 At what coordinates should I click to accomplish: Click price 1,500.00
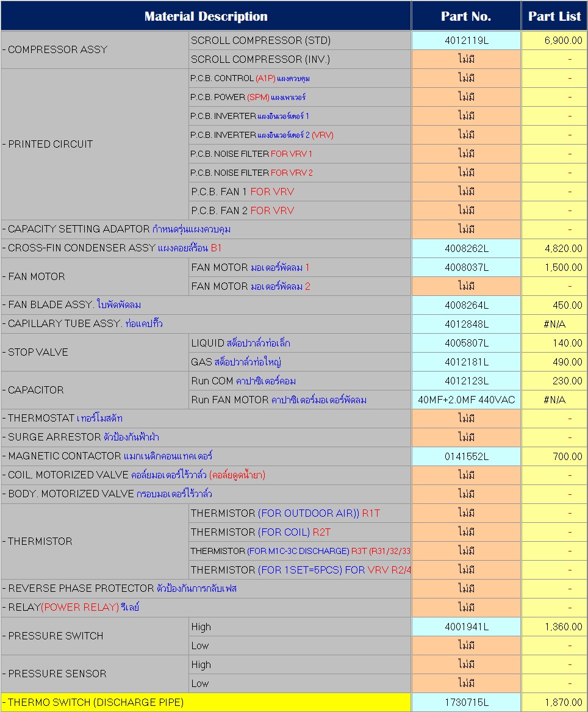point(554,267)
